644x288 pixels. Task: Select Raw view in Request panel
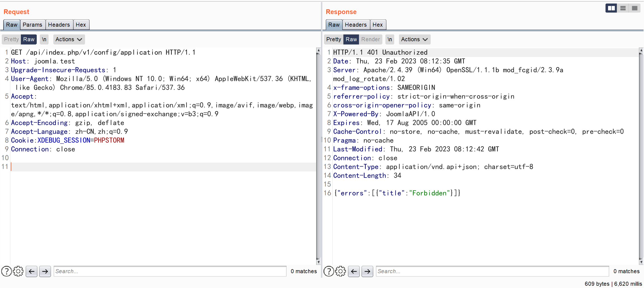click(29, 39)
